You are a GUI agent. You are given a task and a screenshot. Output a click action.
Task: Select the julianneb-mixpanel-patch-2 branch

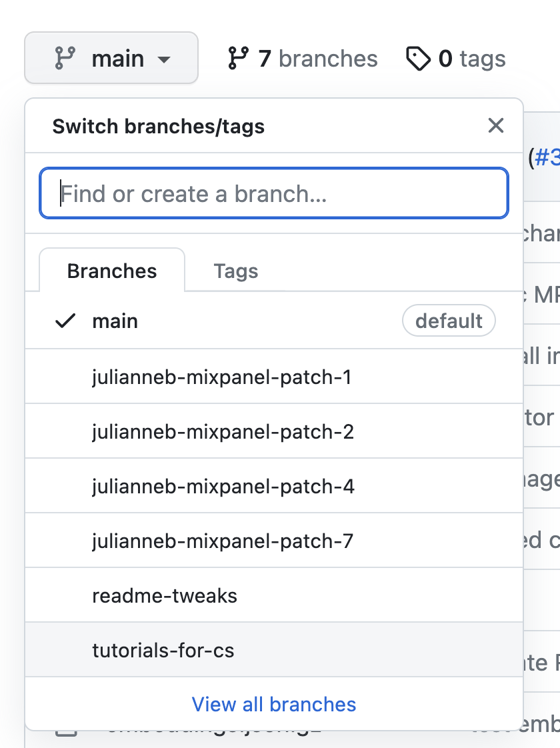point(223,432)
